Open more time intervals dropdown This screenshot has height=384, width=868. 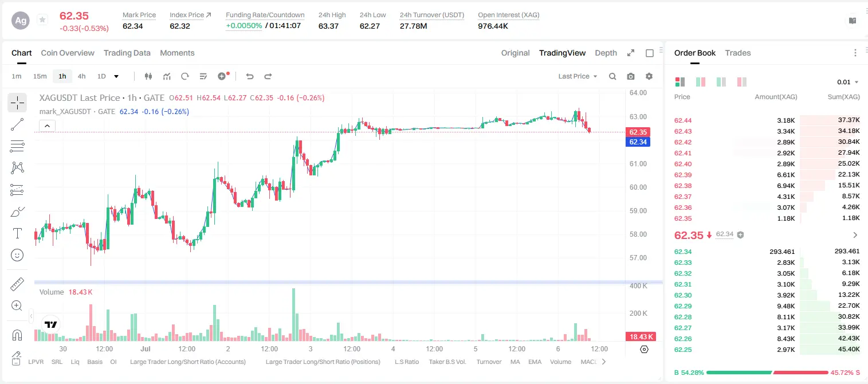tap(116, 76)
